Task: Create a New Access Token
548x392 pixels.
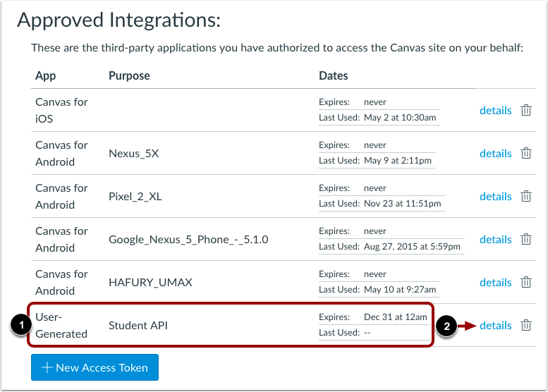Action: tap(95, 367)
